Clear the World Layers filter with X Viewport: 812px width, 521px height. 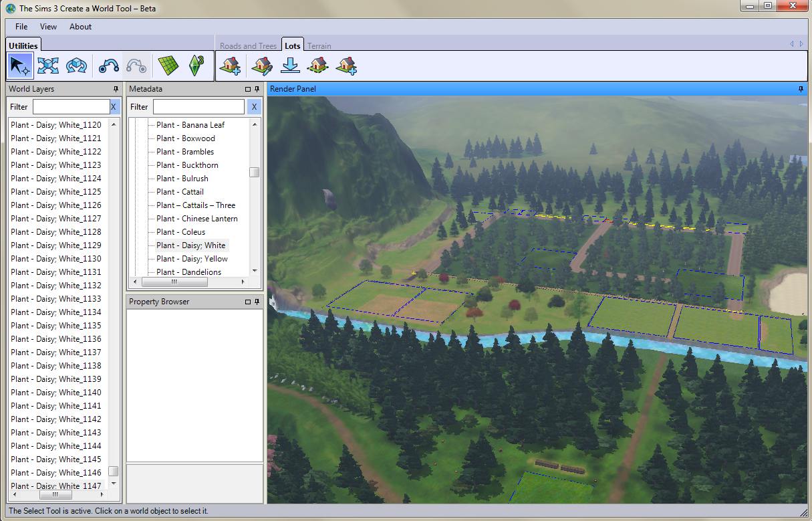[114, 106]
